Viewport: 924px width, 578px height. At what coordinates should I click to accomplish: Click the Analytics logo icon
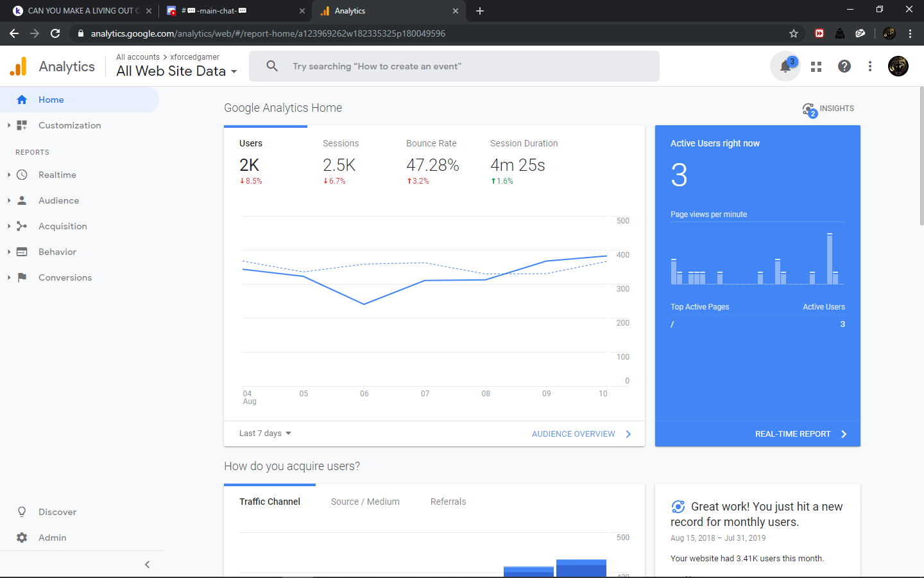point(19,66)
